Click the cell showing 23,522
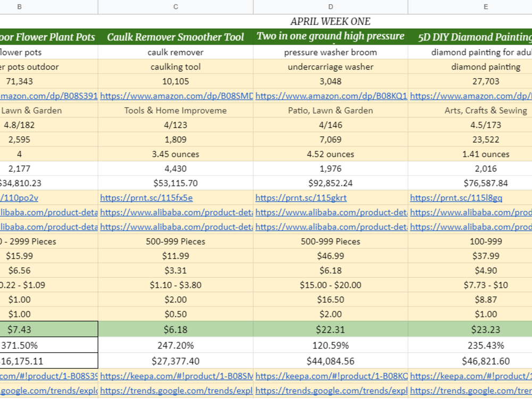Viewport: 532px width, 399px height. click(x=470, y=140)
